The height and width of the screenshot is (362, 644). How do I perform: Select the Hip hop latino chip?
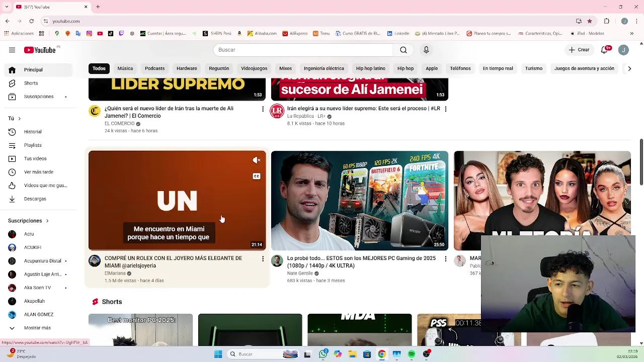371,68
